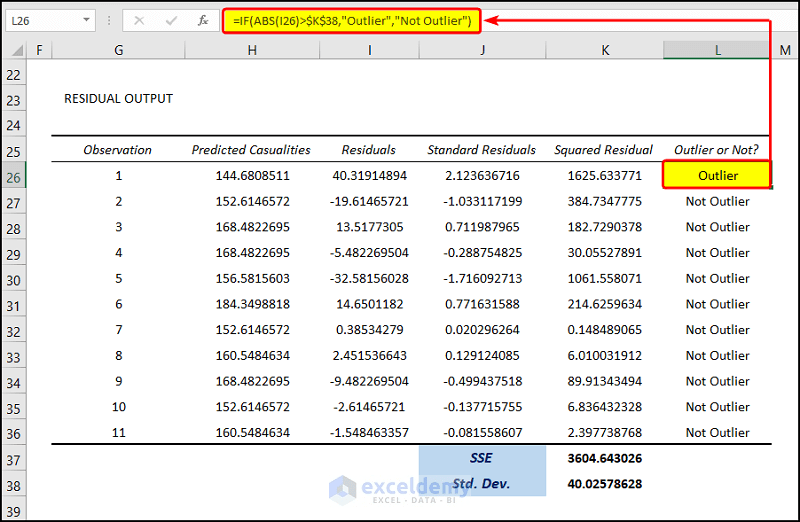Click residual value 40.31914894
800x522 pixels.
coord(369,176)
